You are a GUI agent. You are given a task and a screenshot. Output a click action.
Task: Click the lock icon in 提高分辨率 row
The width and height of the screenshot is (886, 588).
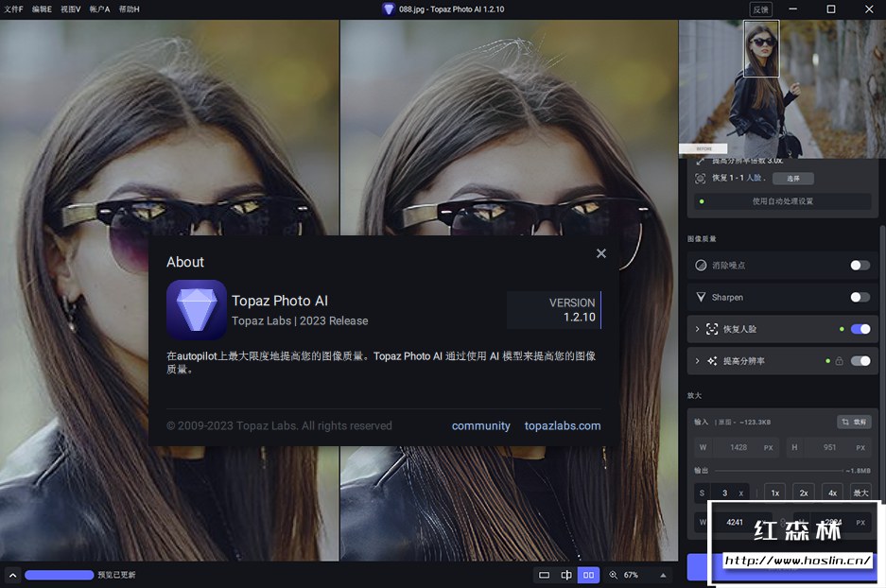pos(839,361)
